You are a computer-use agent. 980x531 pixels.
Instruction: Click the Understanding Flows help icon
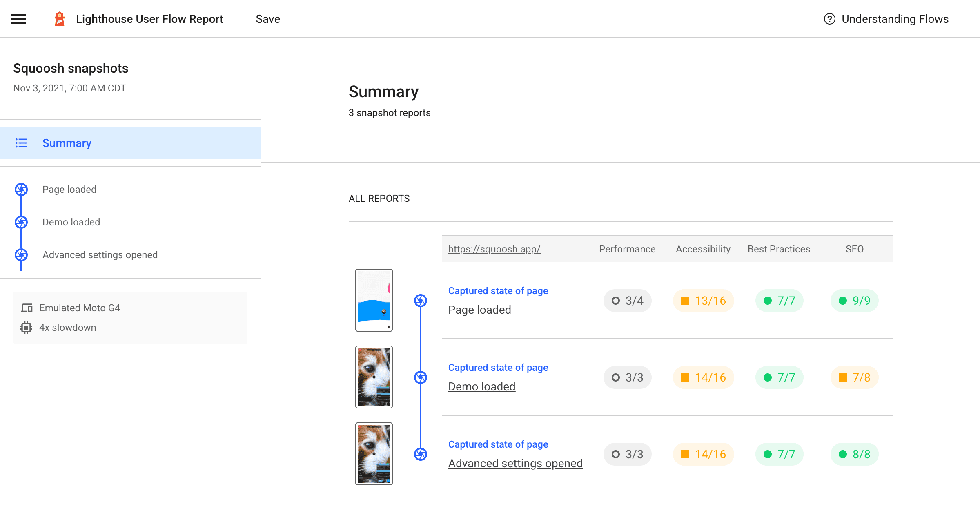(830, 19)
